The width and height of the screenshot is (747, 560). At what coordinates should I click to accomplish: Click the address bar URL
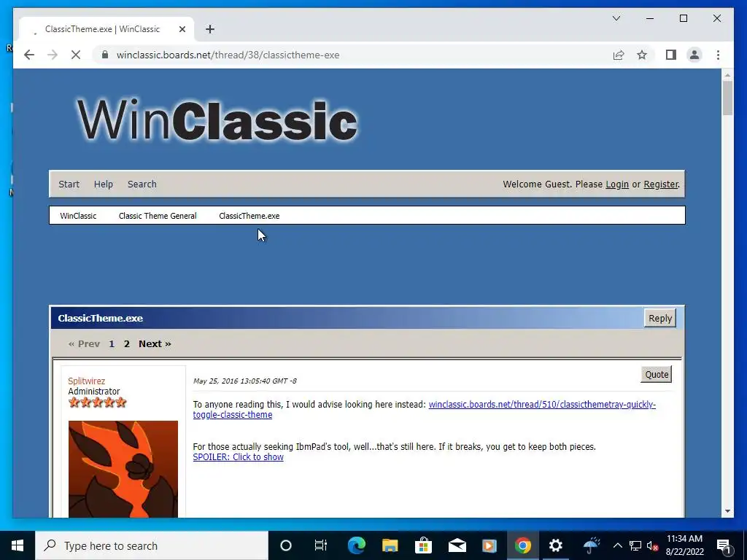(228, 55)
